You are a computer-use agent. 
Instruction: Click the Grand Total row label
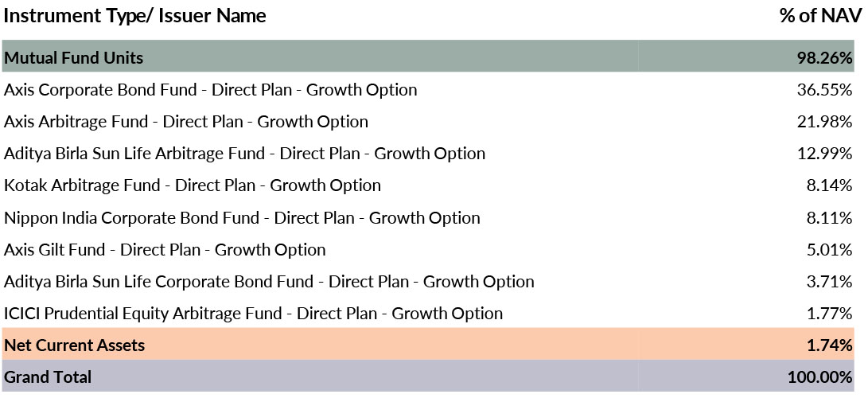pos(48,377)
